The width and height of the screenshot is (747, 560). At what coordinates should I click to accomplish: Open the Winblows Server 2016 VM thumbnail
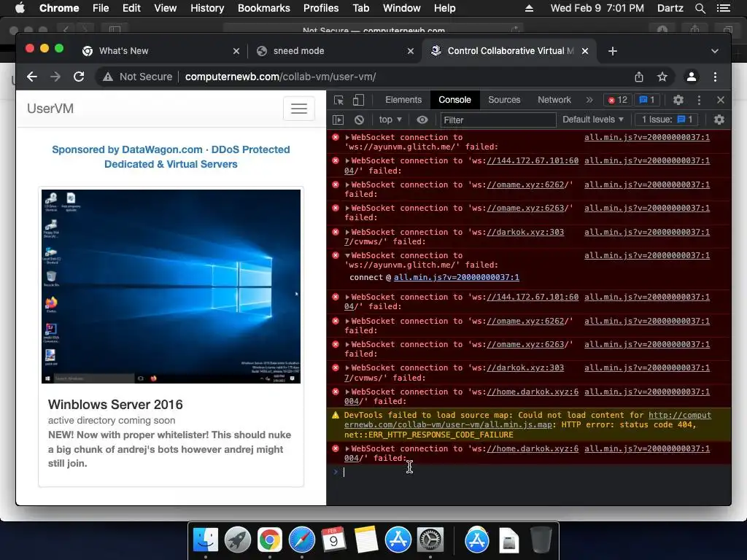[171, 286]
